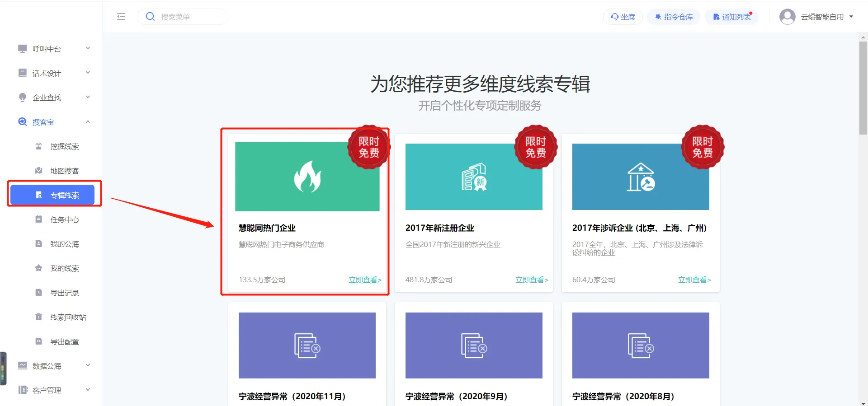
Task: Collapse the 搜客宝 menu chevron
Action: point(88,121)
